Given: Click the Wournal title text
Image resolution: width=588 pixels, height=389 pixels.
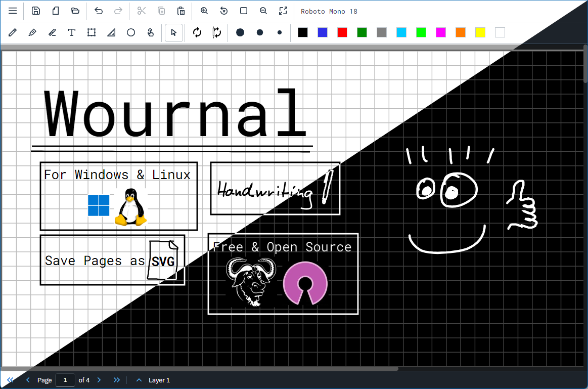Looking at the screenshot, I should coord(175,113).
